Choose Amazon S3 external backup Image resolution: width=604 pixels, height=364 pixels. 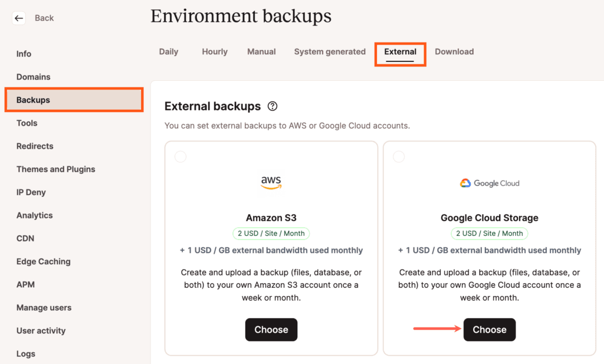coord(271,330)
